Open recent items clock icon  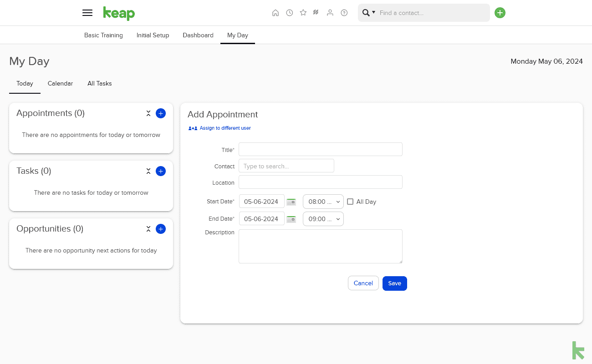pos(290,13)
